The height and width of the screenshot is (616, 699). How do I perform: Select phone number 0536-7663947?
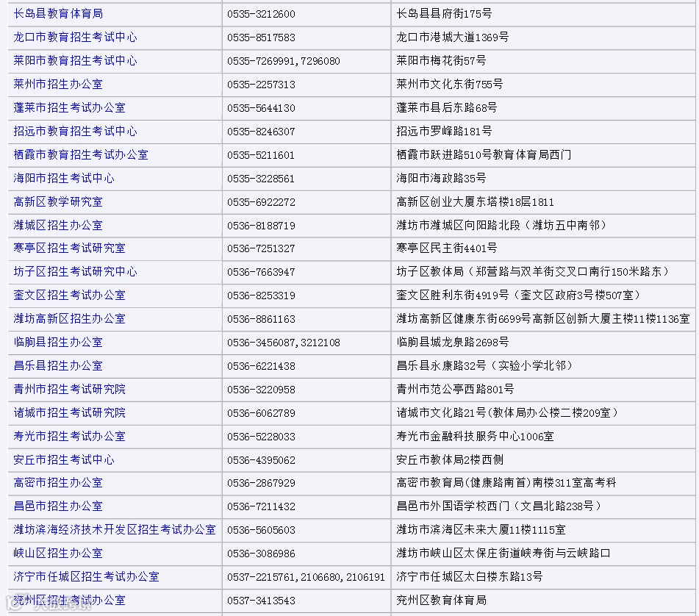[261, 272]
